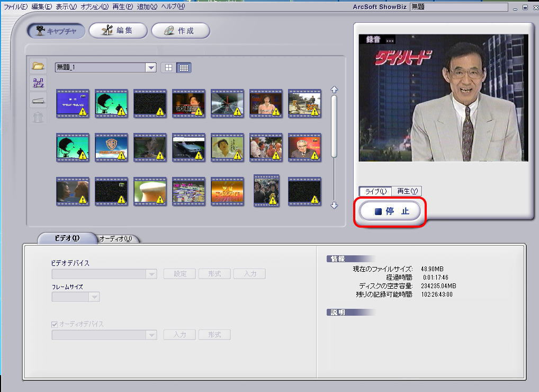
Task: Open the 無題_1 album dropdown
Action: [150, 67]
